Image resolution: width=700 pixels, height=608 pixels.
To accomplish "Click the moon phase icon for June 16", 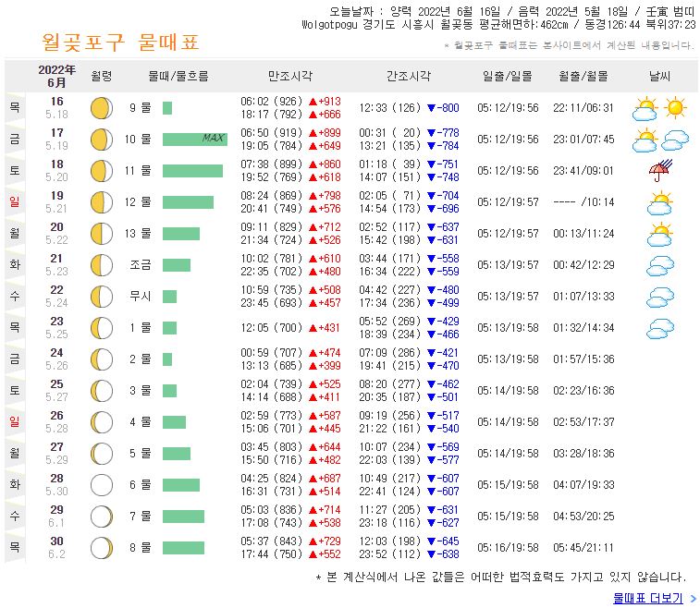I will (102, 108).
